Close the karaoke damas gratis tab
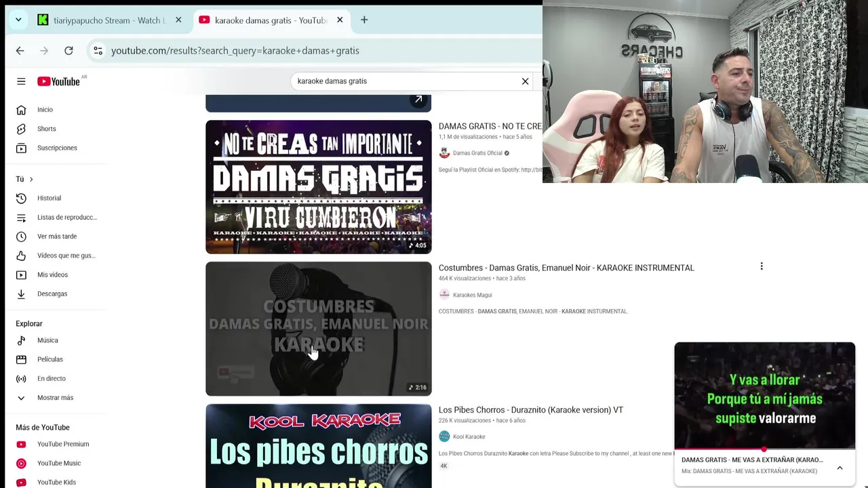This screenshot has width=868, height=488. [340, 20]
